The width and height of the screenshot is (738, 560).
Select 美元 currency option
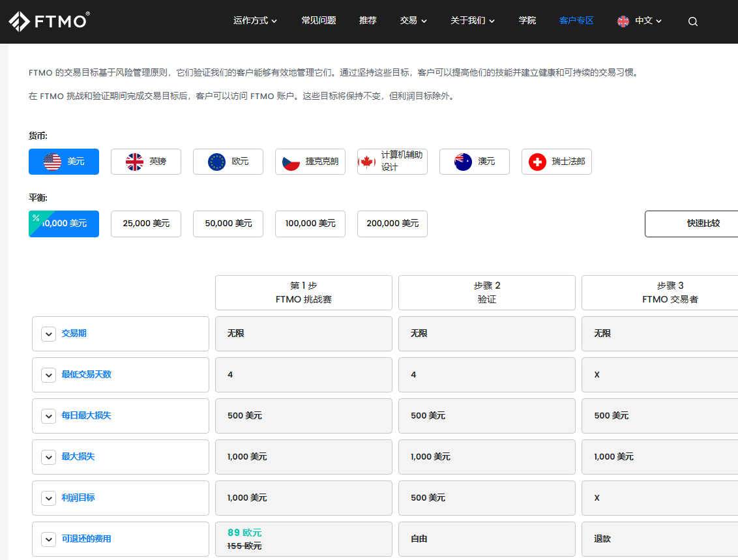pyautogui.click(x=64, y=162)
